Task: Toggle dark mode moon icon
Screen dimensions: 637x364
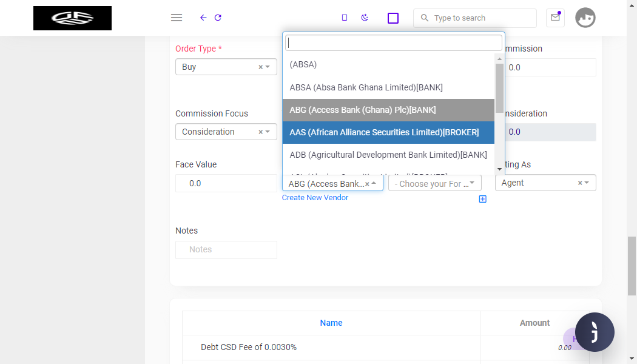Action: coord(365,18)
